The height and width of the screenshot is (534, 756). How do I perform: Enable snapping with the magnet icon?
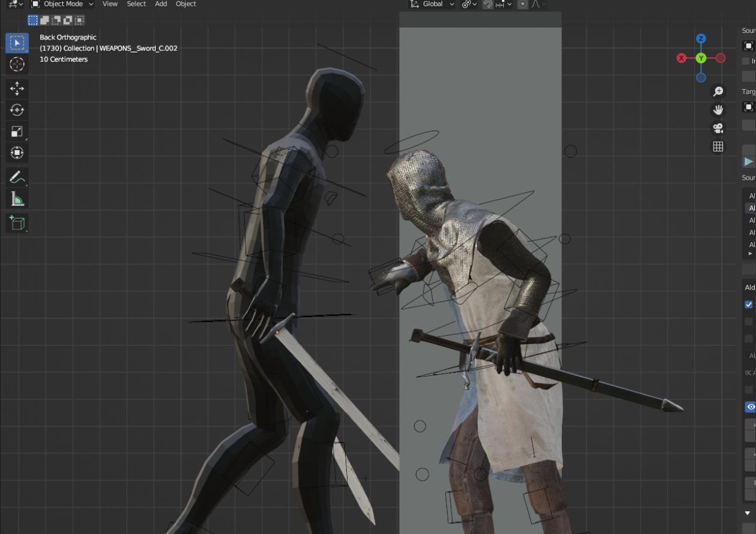[488, 4]
